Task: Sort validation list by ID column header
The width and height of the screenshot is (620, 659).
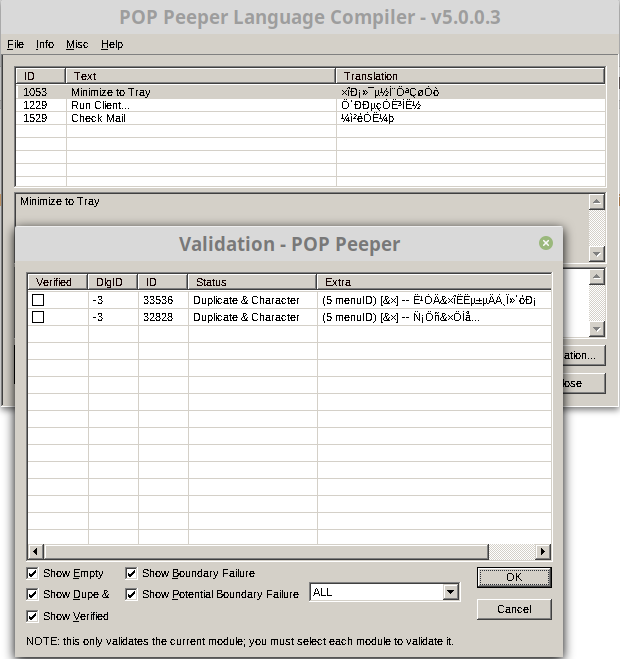Action: pos(163,282)
